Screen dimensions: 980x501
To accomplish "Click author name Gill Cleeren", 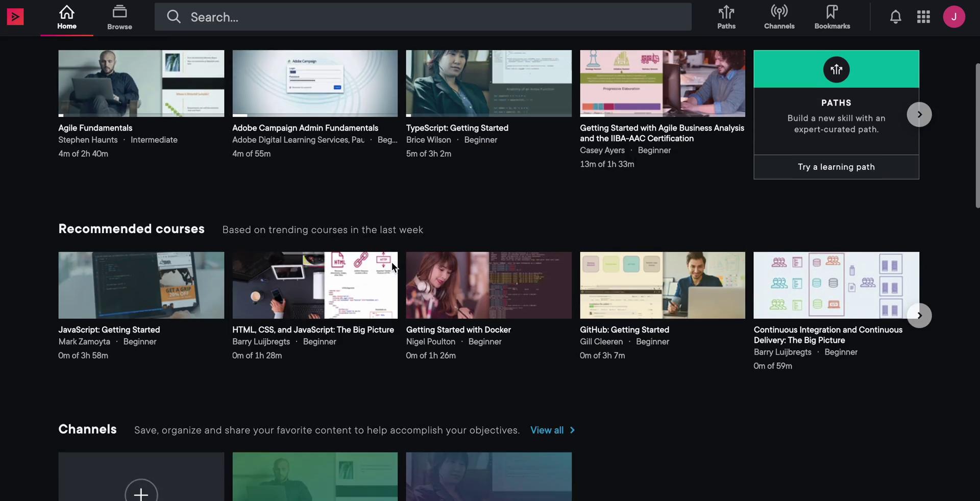I will pyautogui.click(x=601, y=342).
